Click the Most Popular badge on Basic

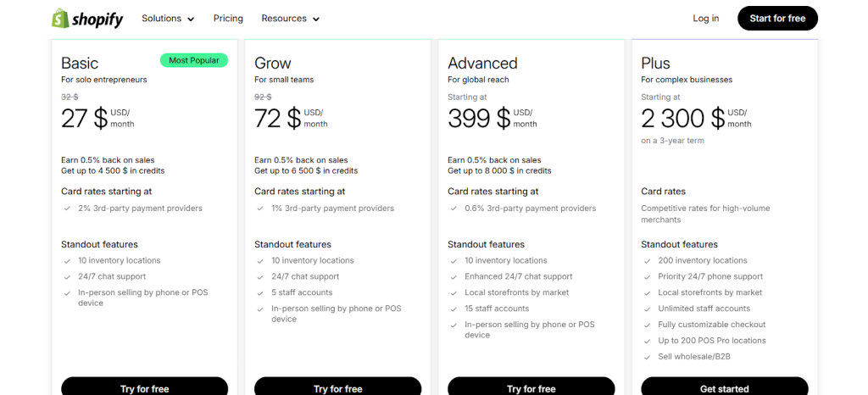tap(193, 60)
